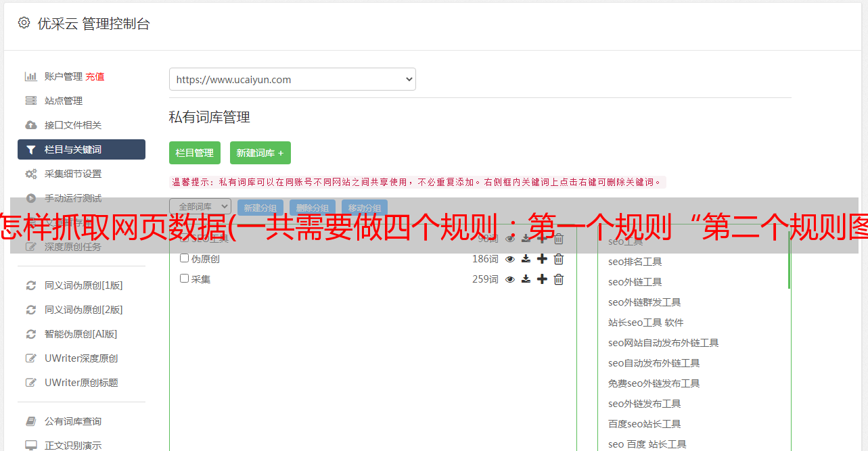This screenshot has width=868, height=451.
Task: Download the 采集 word library
Action: (526, 279)
